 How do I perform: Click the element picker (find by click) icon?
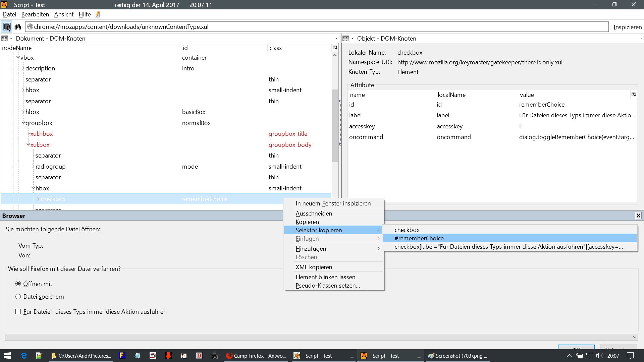click(x=7, y=27)
